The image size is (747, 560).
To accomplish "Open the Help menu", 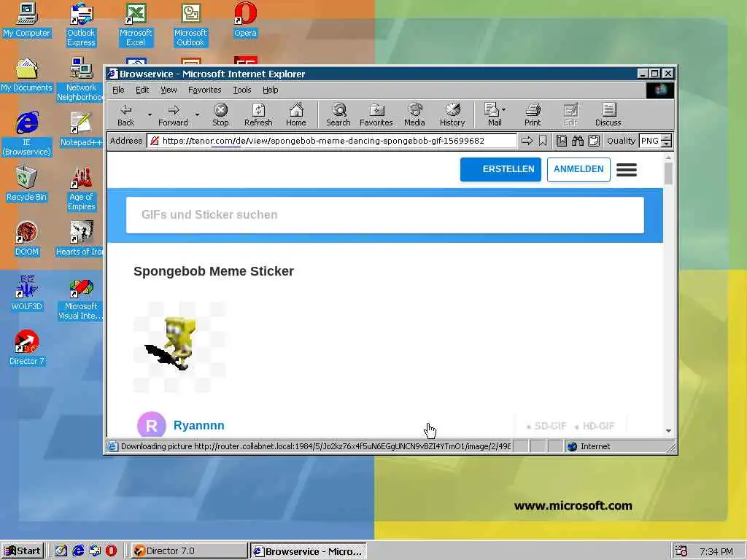I will tap(270, 90).
